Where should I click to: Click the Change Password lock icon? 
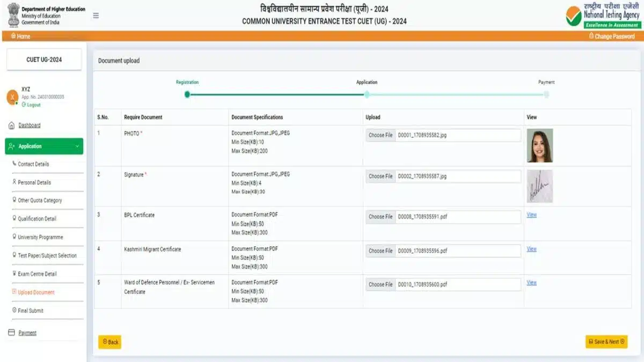pos(591,36)
